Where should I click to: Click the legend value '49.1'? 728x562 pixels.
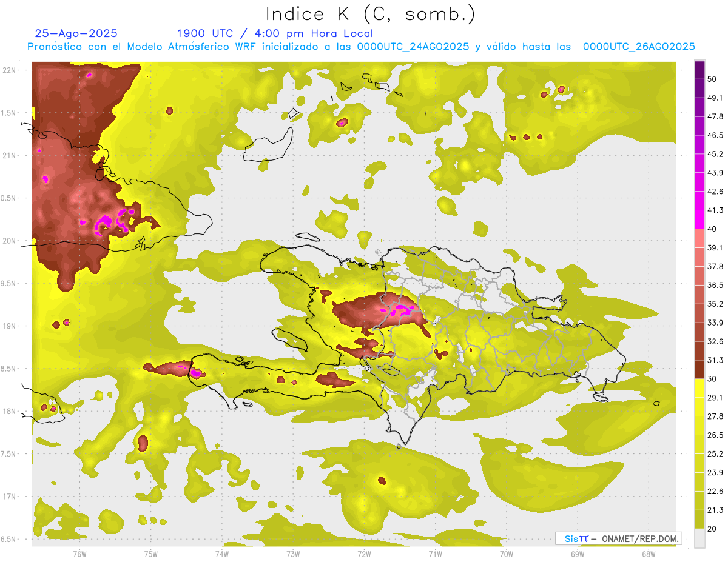click(x=715, y=98)
